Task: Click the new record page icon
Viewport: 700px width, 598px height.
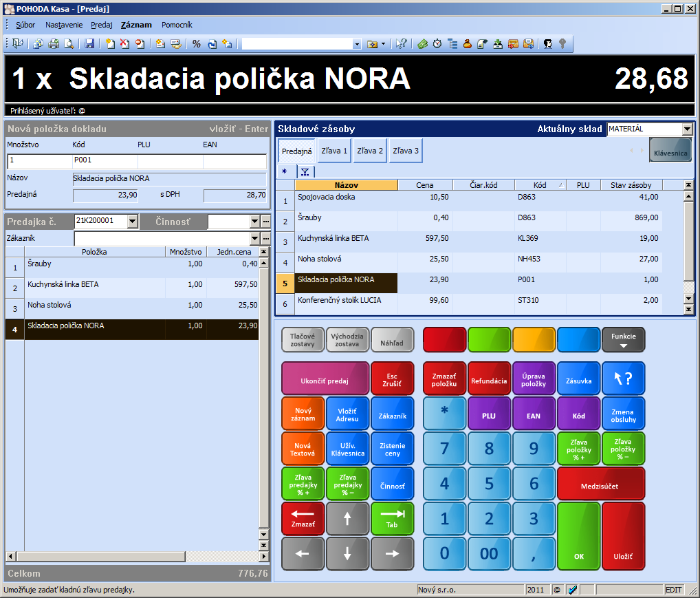Action: pos(110,43)
